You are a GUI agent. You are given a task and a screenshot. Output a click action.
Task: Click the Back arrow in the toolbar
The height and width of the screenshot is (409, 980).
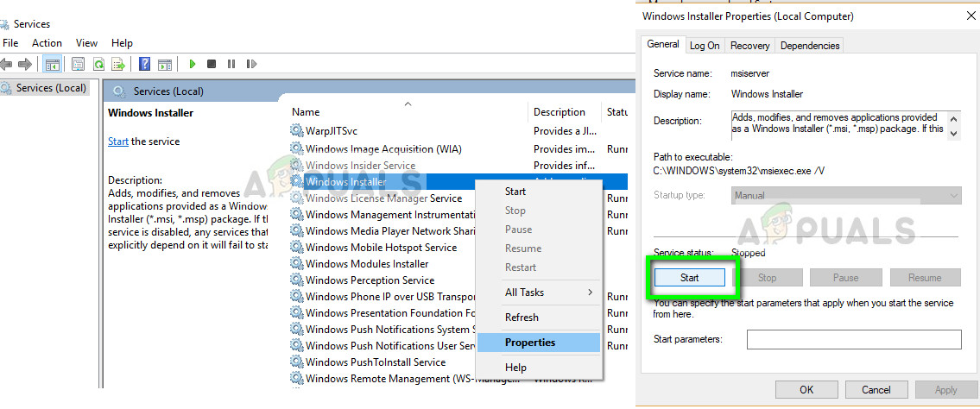click(7, 64)
